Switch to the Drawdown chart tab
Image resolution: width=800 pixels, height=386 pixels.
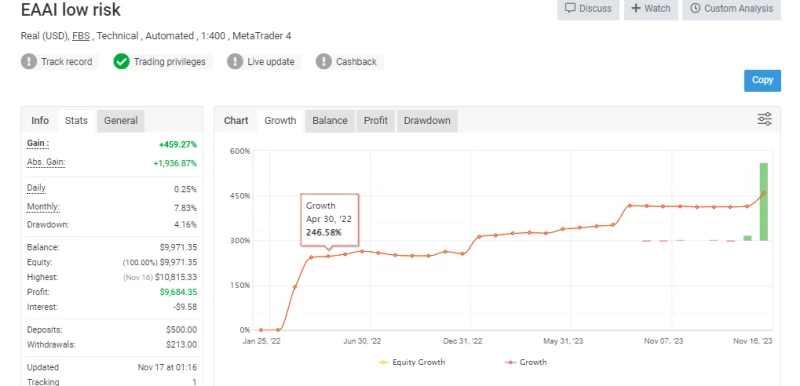[x=427, y=121]
